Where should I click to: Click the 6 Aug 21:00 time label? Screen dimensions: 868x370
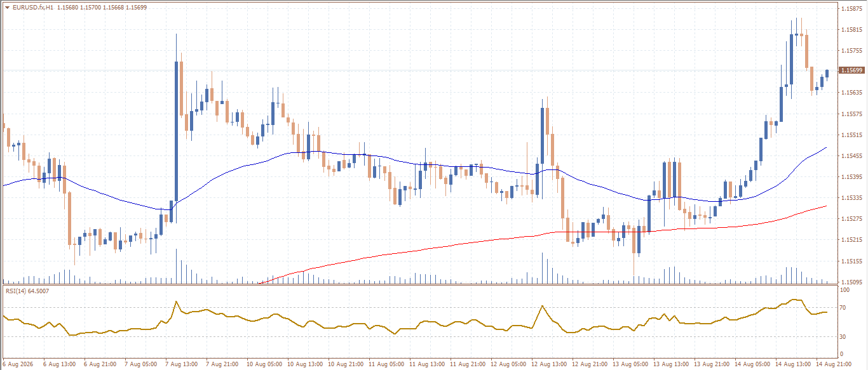[100, 364]
